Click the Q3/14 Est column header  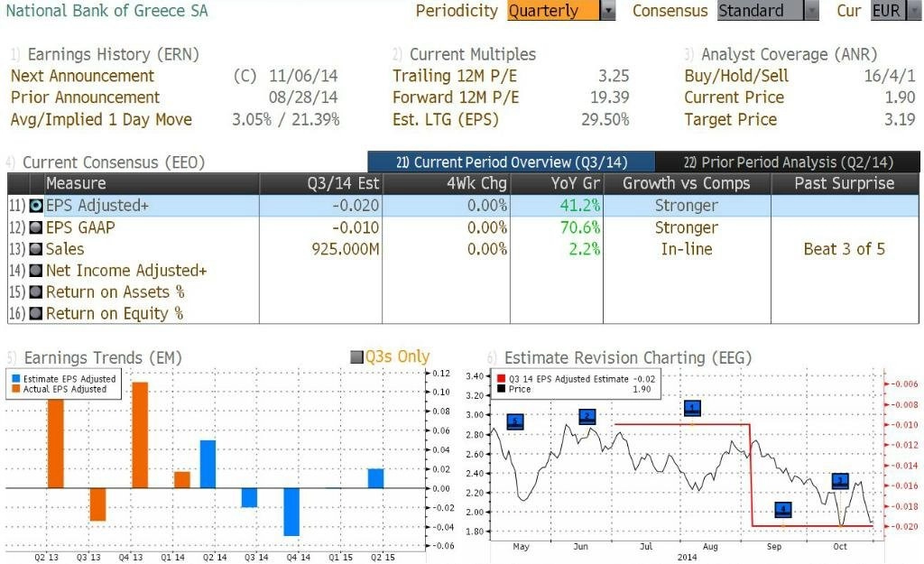pos(321,183)
